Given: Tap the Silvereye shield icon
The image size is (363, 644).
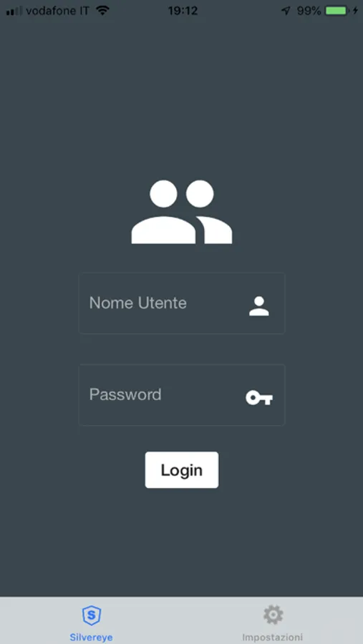Looking at the screenshot, I should [91, 616].
